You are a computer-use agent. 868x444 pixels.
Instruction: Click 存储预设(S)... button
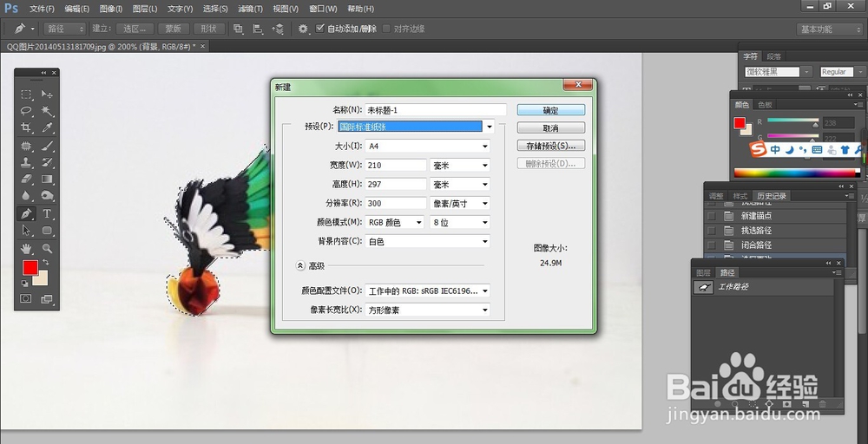coord(551,146)
